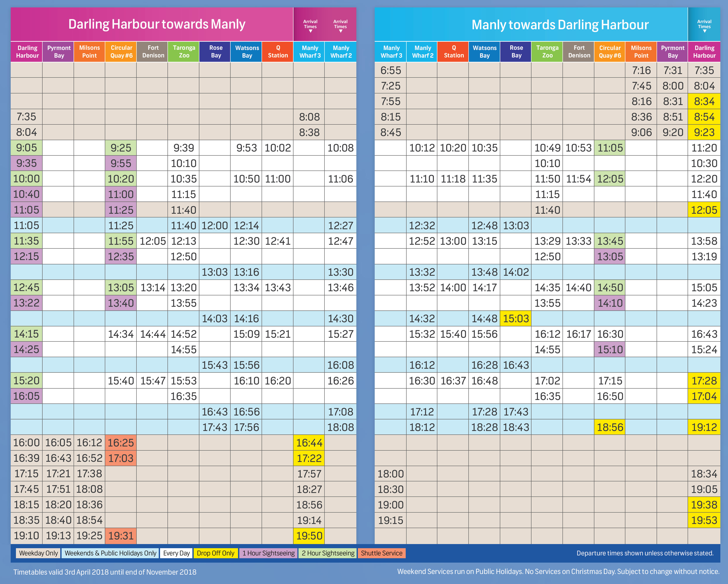Click the green 2 Hour Sightseeing legend
728x584 pixels.
click(328, 553)
